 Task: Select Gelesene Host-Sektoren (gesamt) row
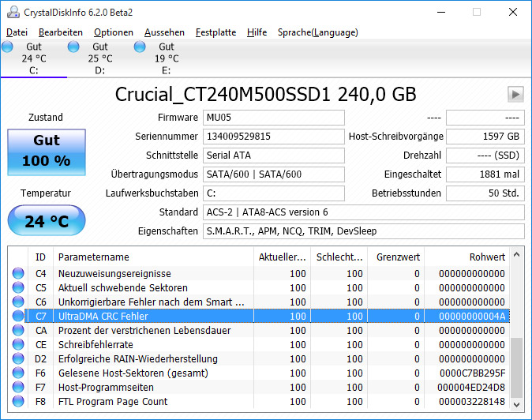point(259,373)
